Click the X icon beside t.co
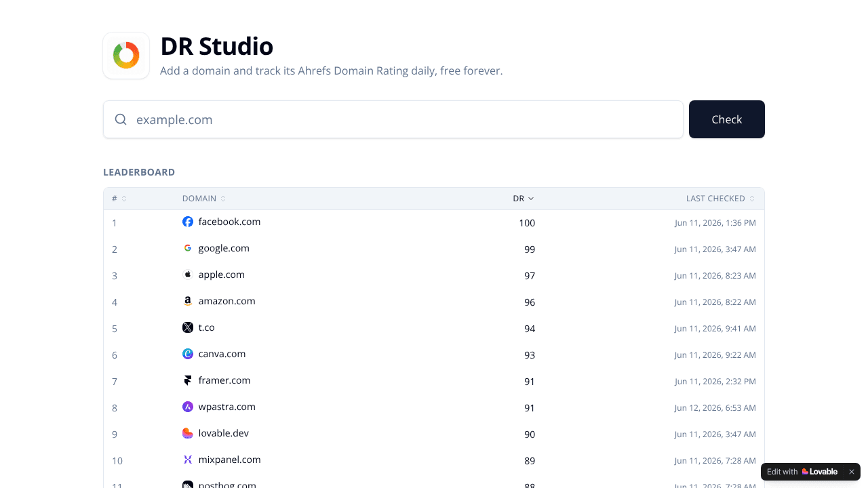 (188, 327)
